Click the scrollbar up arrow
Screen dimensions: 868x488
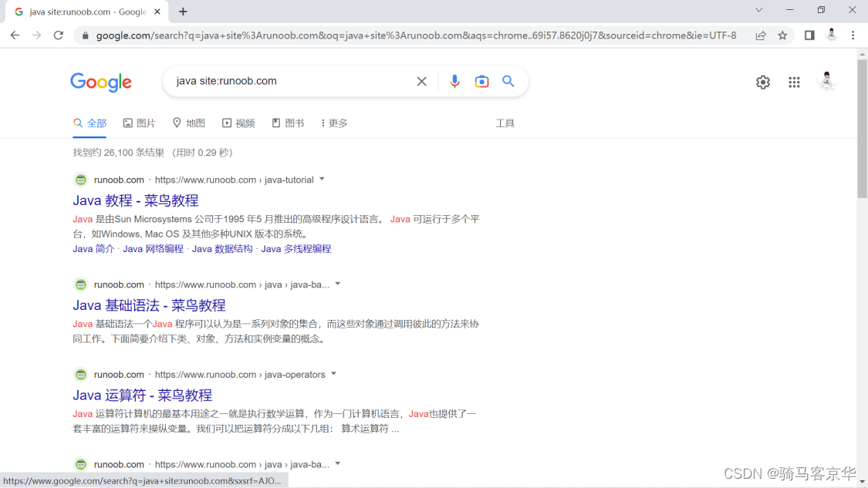(863, 54)
